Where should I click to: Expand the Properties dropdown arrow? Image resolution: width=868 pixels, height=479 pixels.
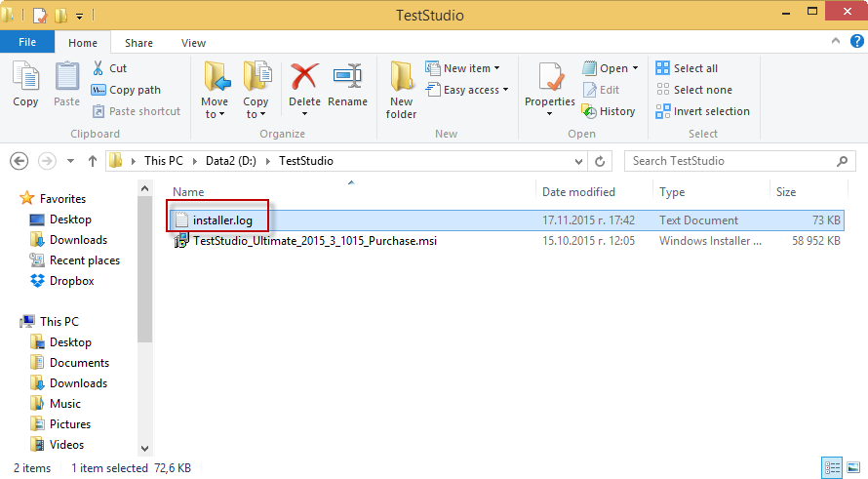click(550, 114)
